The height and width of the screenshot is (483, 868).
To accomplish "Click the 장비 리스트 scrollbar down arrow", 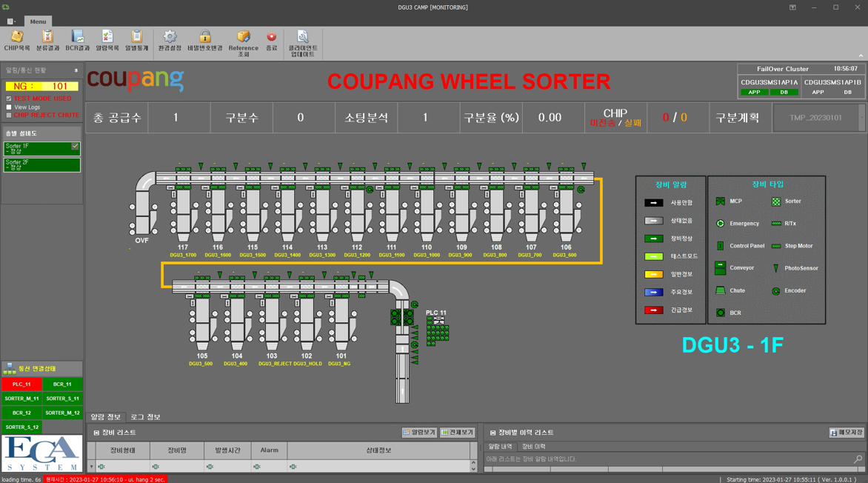I will click(473, 469).
